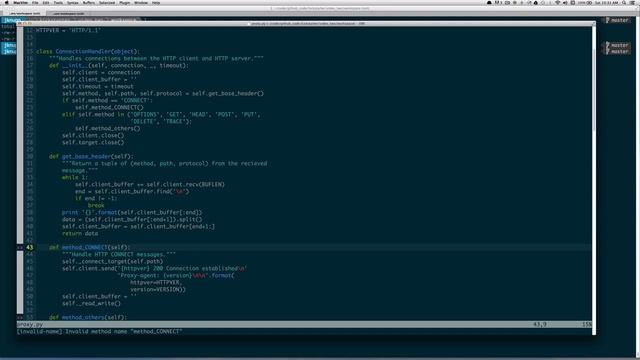Open the Plugin menu
Screen dimensions: 640x360
(x=124, y=2)
